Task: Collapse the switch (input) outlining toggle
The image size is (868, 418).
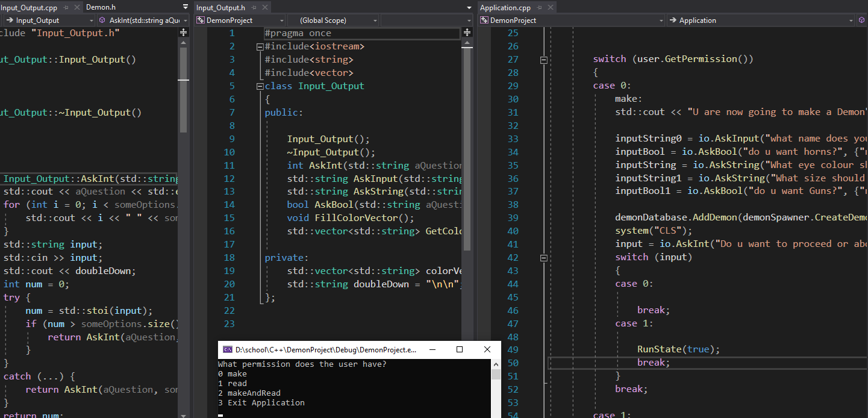Action: 544,257
